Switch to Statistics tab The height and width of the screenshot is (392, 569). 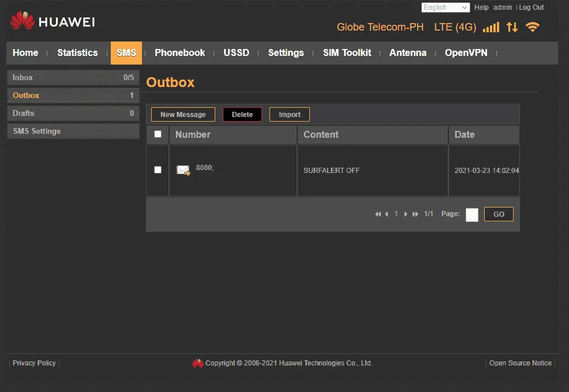(77, 52)
